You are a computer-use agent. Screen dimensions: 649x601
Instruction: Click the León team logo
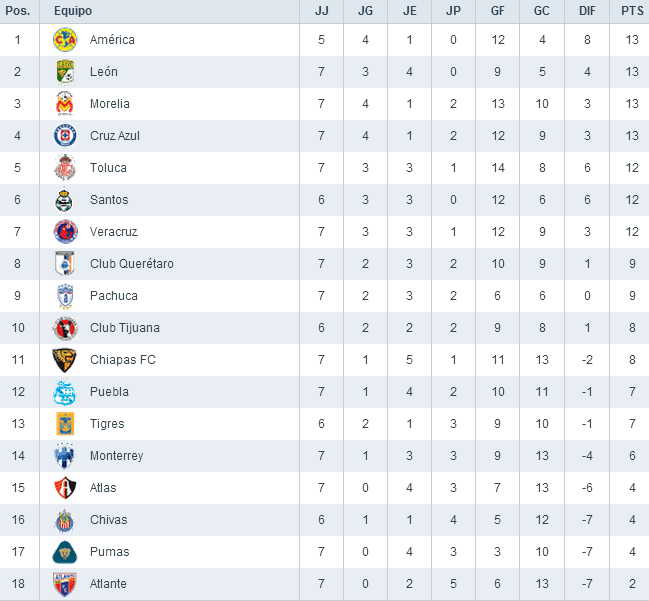point(65,72)
